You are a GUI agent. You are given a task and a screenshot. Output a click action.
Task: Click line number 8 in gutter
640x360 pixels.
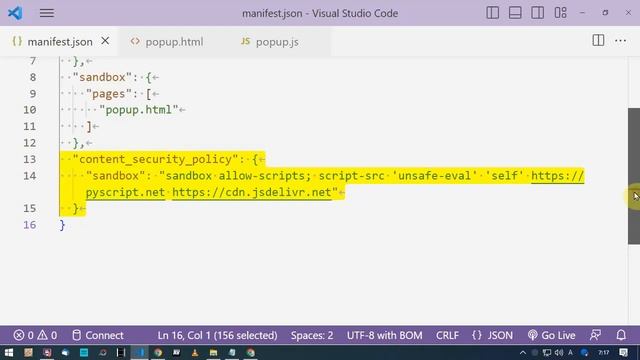point(33,77)
